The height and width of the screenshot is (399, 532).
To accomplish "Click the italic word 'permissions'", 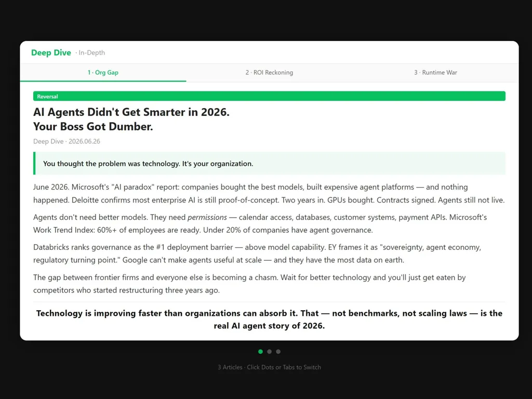I will click(x=207, y=217).
